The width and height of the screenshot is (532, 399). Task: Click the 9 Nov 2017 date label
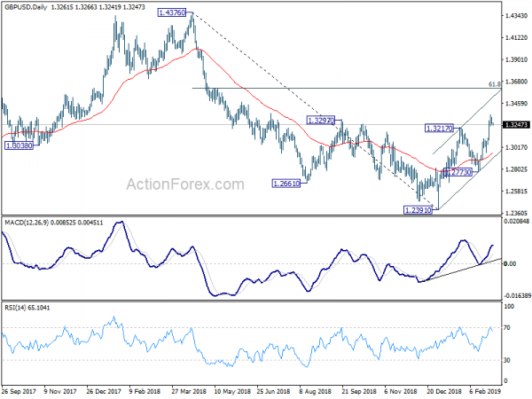point(60,391)
